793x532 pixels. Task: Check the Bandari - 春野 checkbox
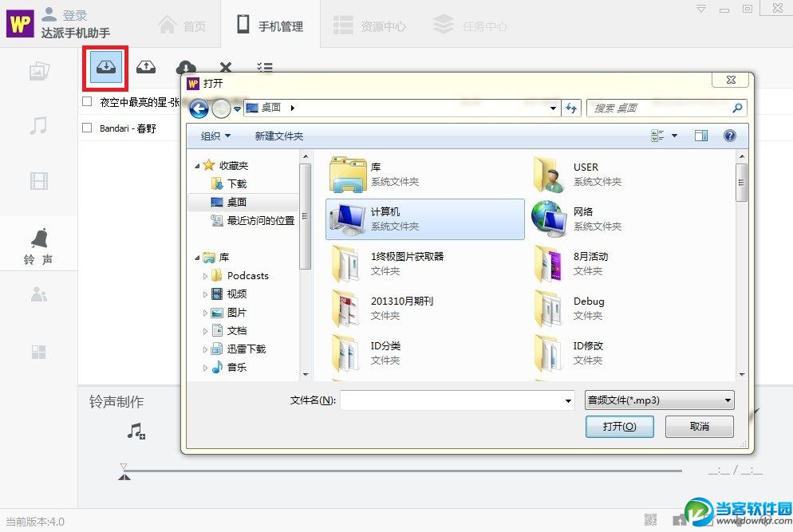tap(87, 128)
